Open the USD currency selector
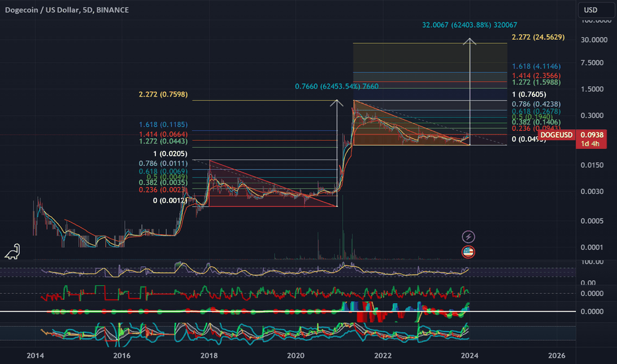 pos(596,10)
